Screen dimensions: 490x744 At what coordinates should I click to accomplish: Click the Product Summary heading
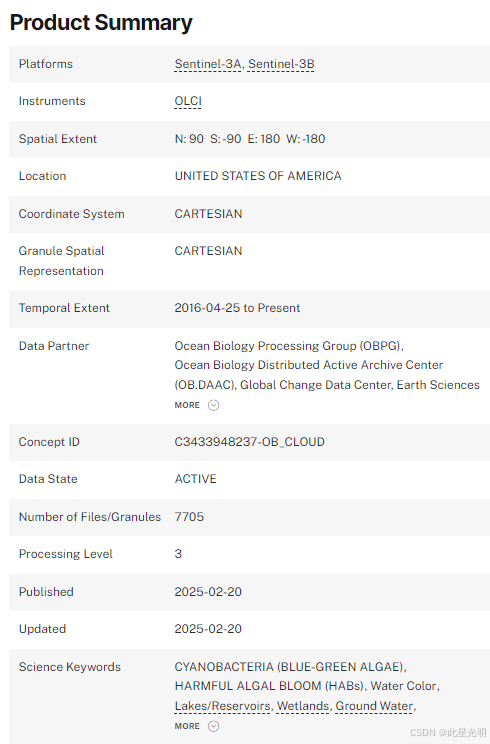(101, 22)
